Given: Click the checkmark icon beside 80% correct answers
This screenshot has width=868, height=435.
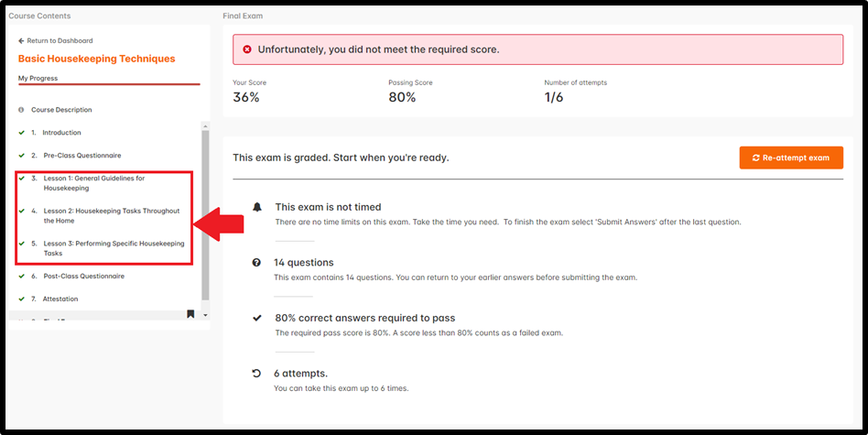Looking at the screenshot, I should (x=257, y=318).
